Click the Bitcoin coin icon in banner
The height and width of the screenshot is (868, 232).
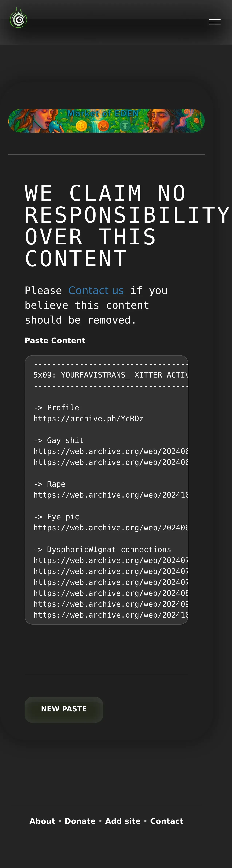tap(81, 126)
